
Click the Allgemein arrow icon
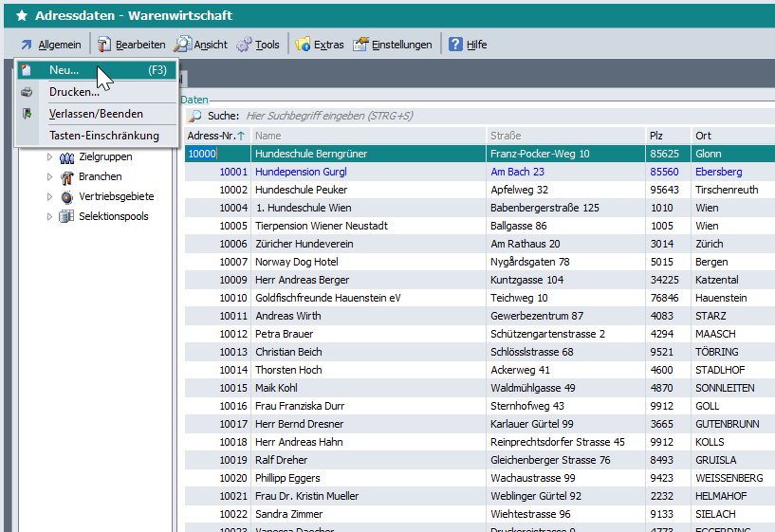coord(27,45)
